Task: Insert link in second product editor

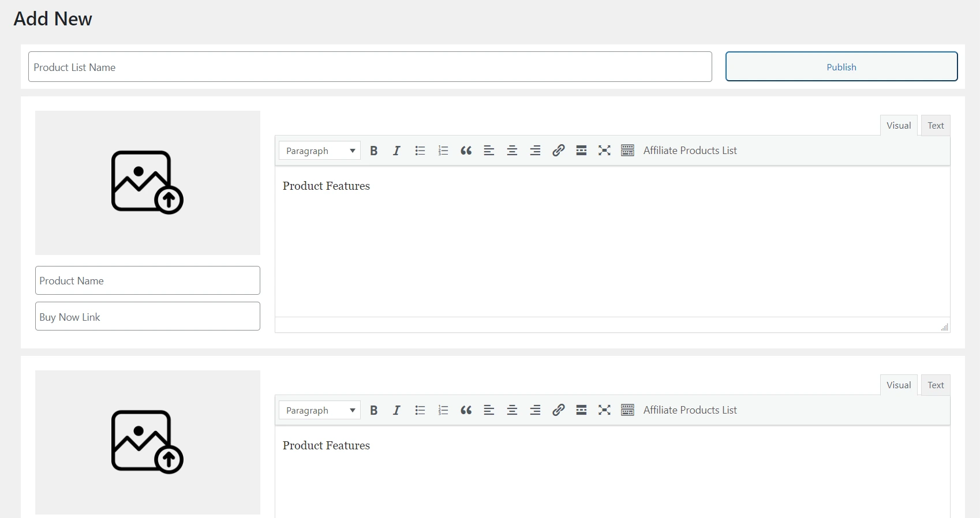Action: [558, 410]
